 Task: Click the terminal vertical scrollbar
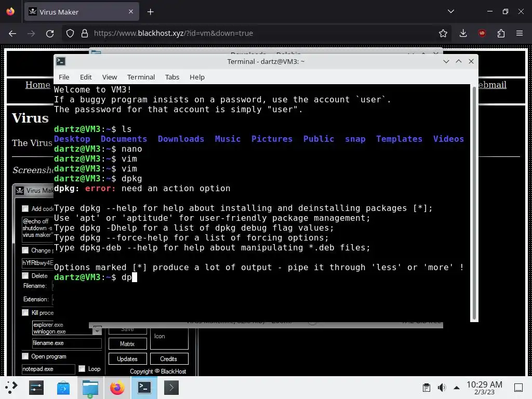coord(474,203)
